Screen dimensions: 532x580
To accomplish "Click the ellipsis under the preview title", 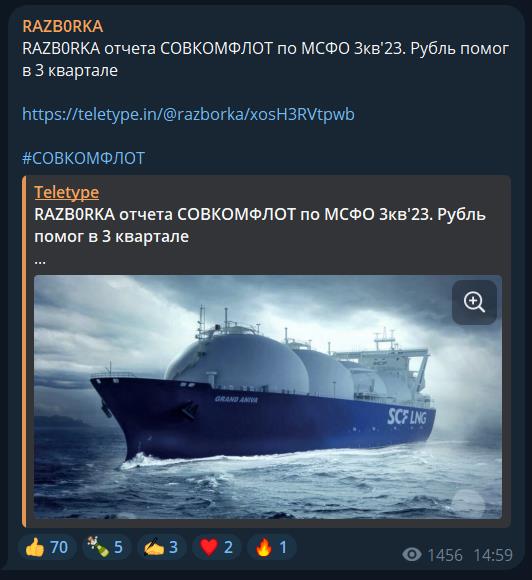I will pyautogui.click(x=40, y=261).
